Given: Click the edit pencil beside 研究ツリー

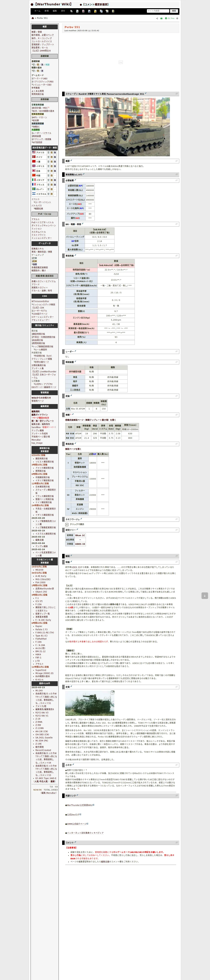Looking at the screenshot, I should [x=77, y=529].
